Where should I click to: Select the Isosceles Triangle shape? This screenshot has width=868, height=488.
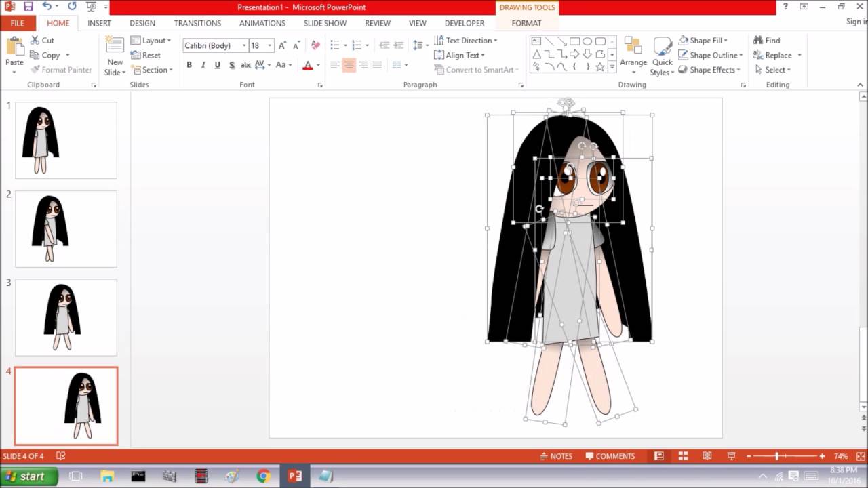click(536, 54)
